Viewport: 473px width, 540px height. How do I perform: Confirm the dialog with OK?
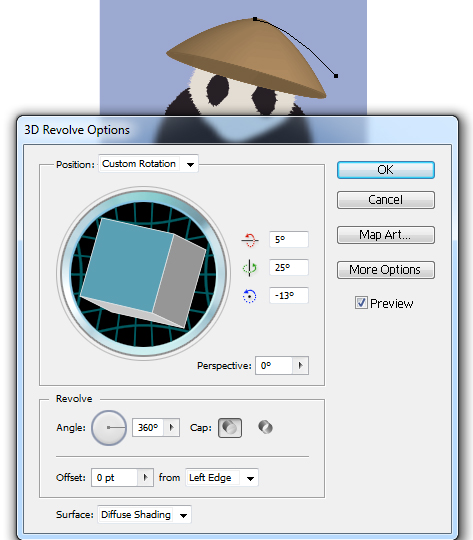pos(385,170)
